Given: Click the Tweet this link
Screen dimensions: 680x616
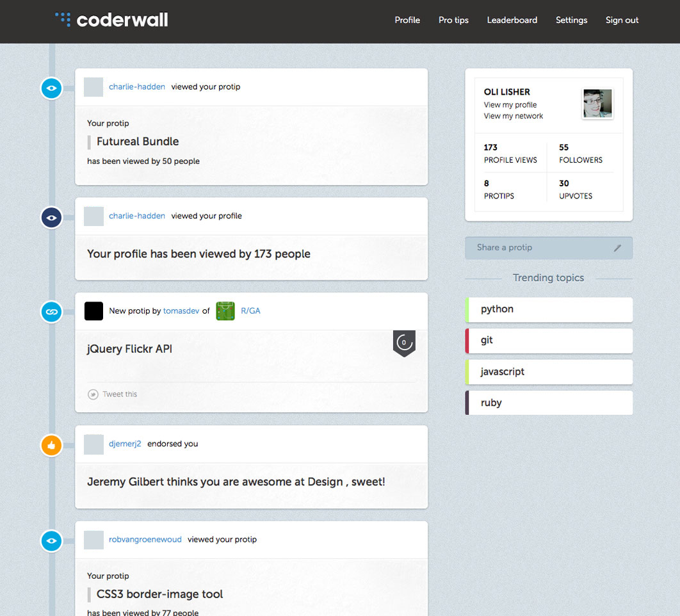Looking at the screenshot, I should (120, 394).
